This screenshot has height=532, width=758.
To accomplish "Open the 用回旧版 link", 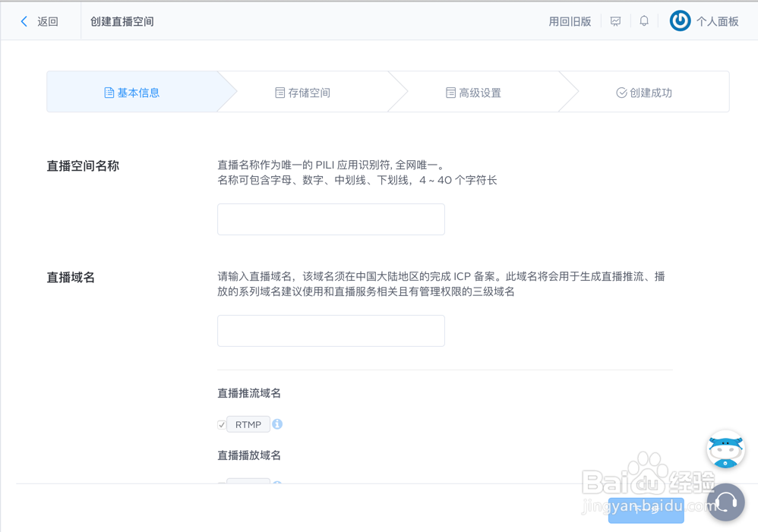I will pyautogui.click(x=570, y=20).
